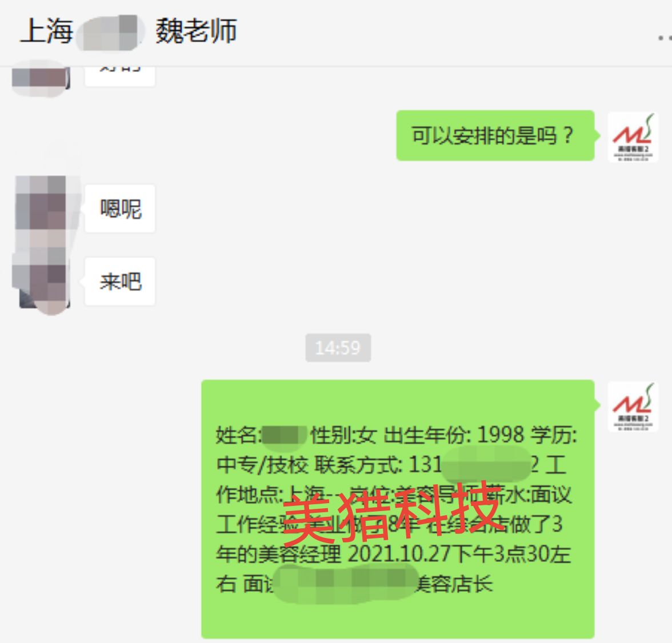Viewport: 672px width, 643px height.
Task: Select the 来吧 message bubble
Action: click(x=120, y=282)
